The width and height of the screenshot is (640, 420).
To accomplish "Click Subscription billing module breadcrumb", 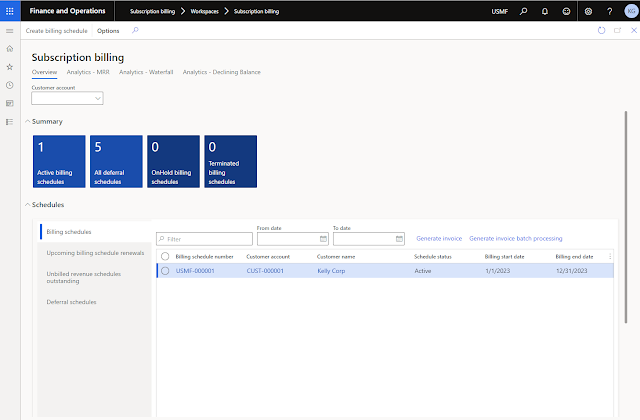I will pos(152,11).
